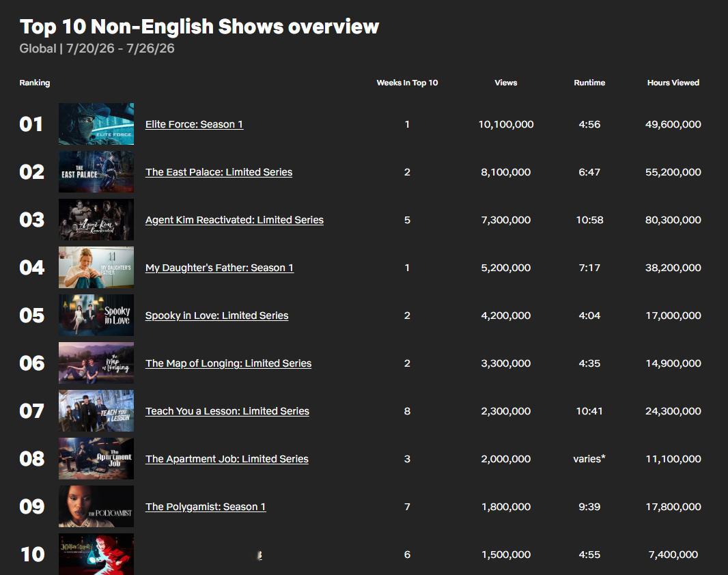Click views value 1,800,000
The width and height of the screenshot is (728, 575).
[506, 507]
